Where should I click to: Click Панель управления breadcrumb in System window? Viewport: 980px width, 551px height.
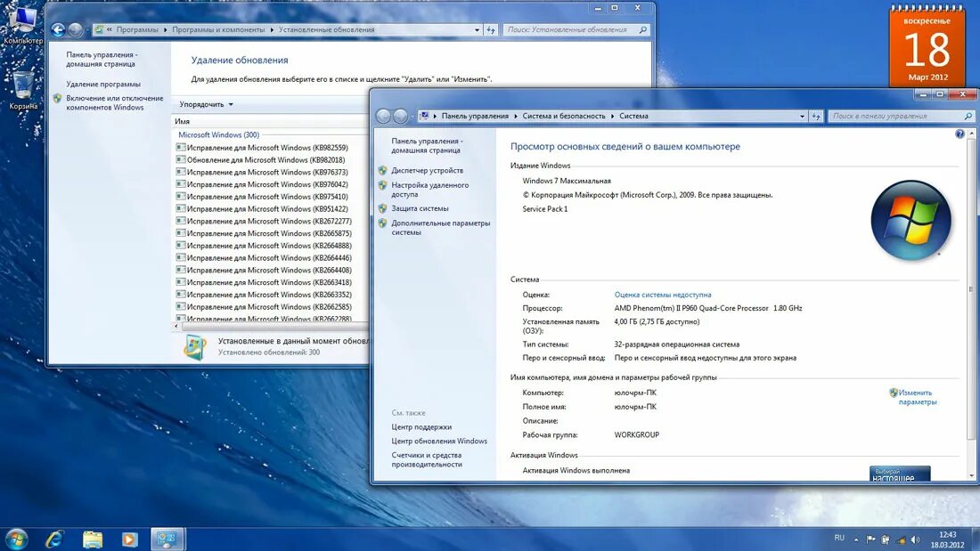point(475,117)
